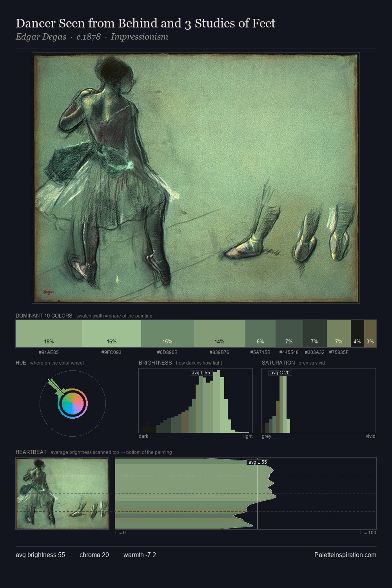Viewport: 392px width, 588px height.
Task: Click the 'chroma 20' footer stat
Action: coord(94,555)
